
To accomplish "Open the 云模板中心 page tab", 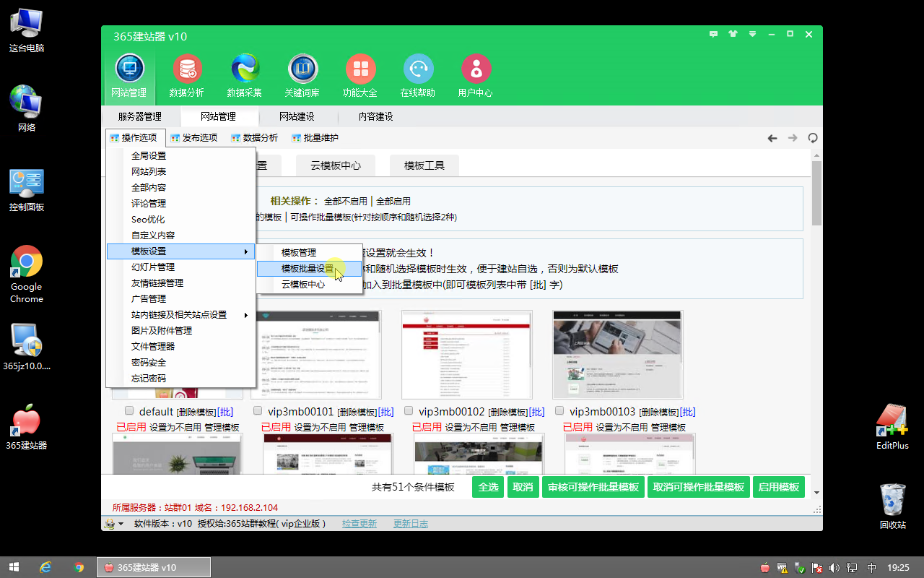I will click(x=336, y=165).
